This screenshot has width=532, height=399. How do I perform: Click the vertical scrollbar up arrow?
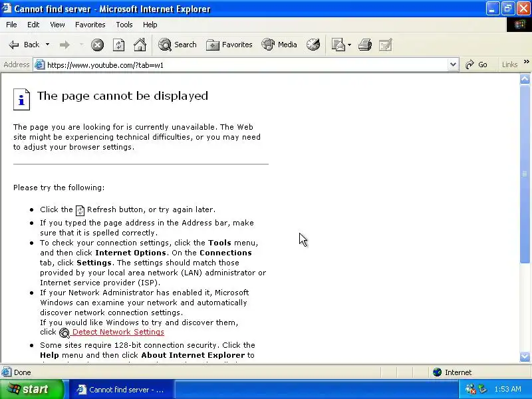[525, 79]
